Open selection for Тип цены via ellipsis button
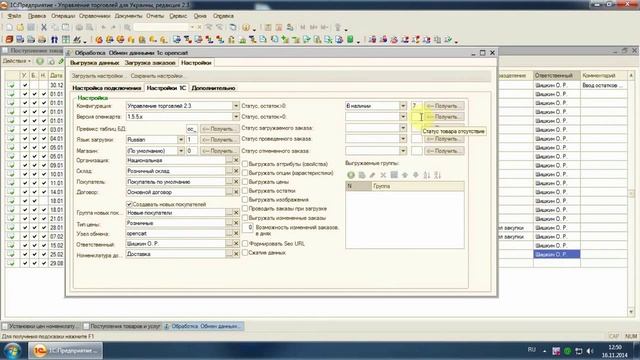Screen dimensions: 640x360 229,223
